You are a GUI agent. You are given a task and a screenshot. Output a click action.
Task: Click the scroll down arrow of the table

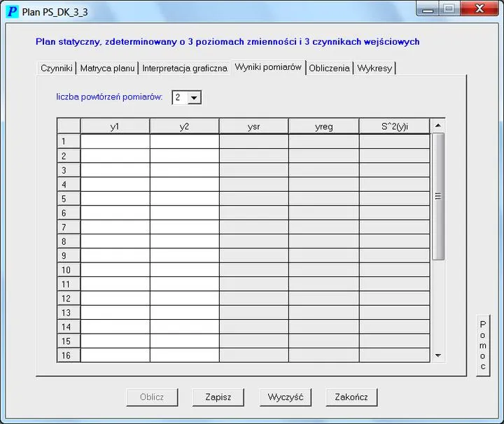tap(438, 355)
